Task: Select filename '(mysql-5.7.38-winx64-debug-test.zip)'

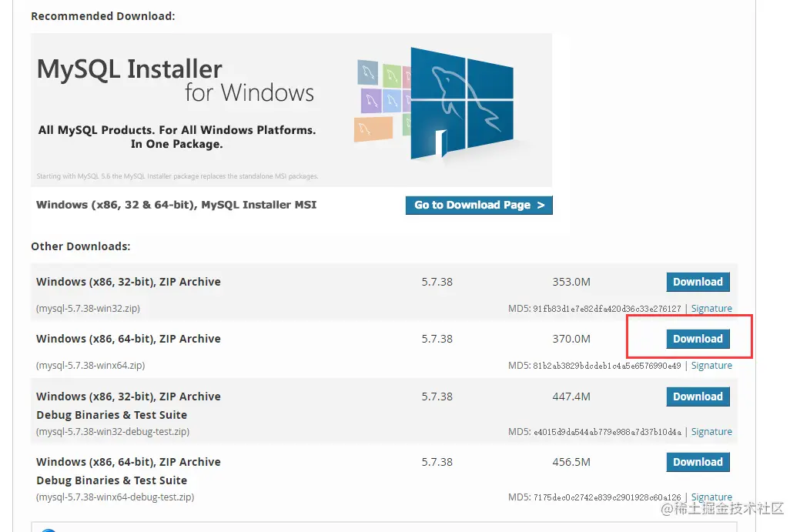Action: pos(115,497)
